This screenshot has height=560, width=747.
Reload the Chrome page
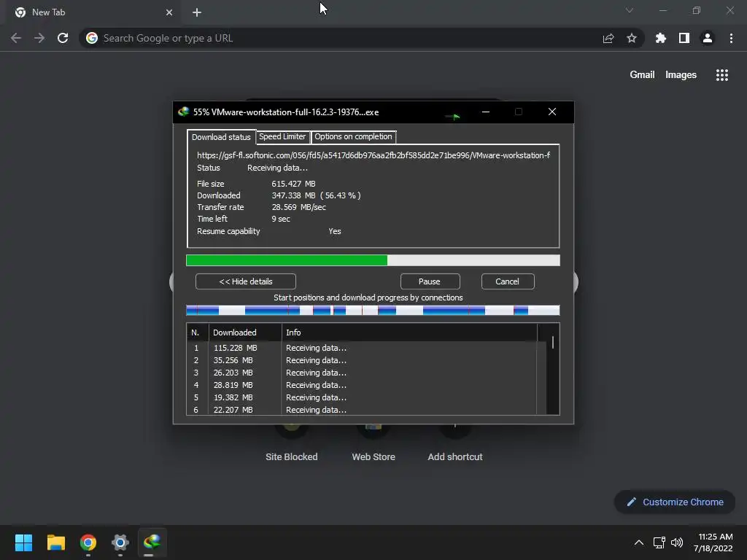click(63, 38)
